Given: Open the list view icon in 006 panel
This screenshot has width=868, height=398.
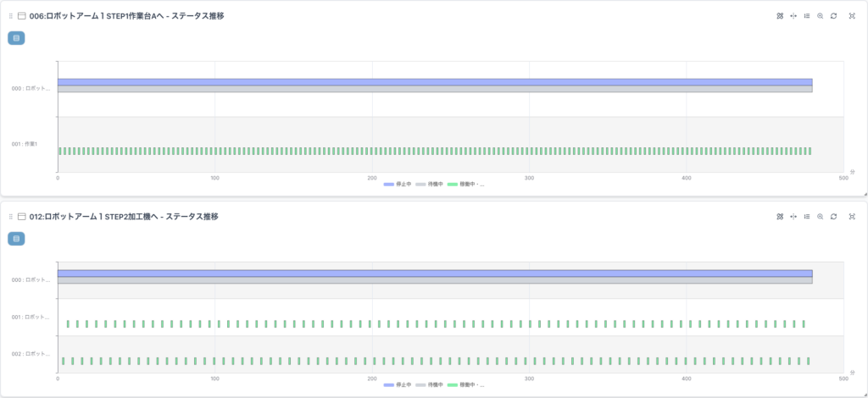Looking at the screenshot, I should 807,16.
